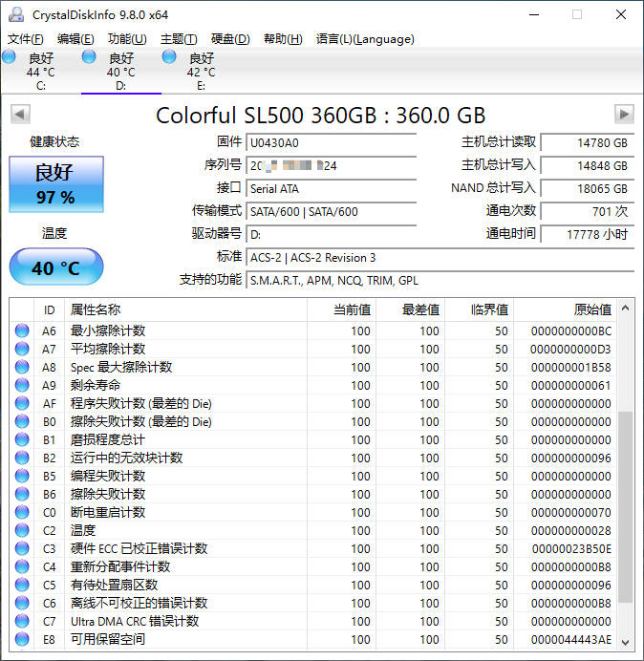Click the ID column header

point(49,309)
